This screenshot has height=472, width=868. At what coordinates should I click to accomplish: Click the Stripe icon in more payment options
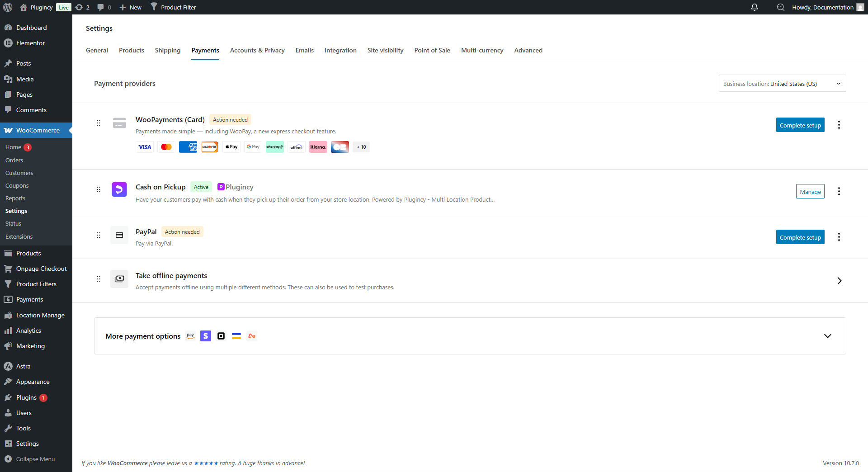(206, 336)
